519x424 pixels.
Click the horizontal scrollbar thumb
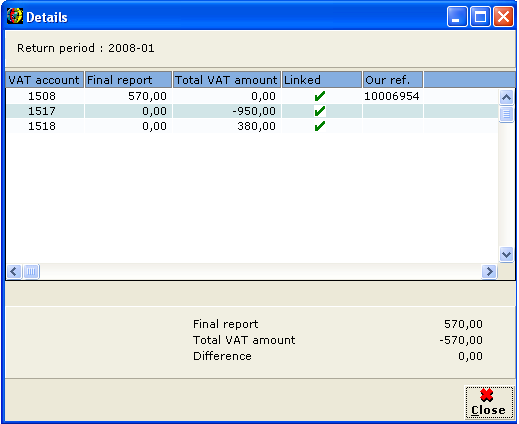(31, 271)
